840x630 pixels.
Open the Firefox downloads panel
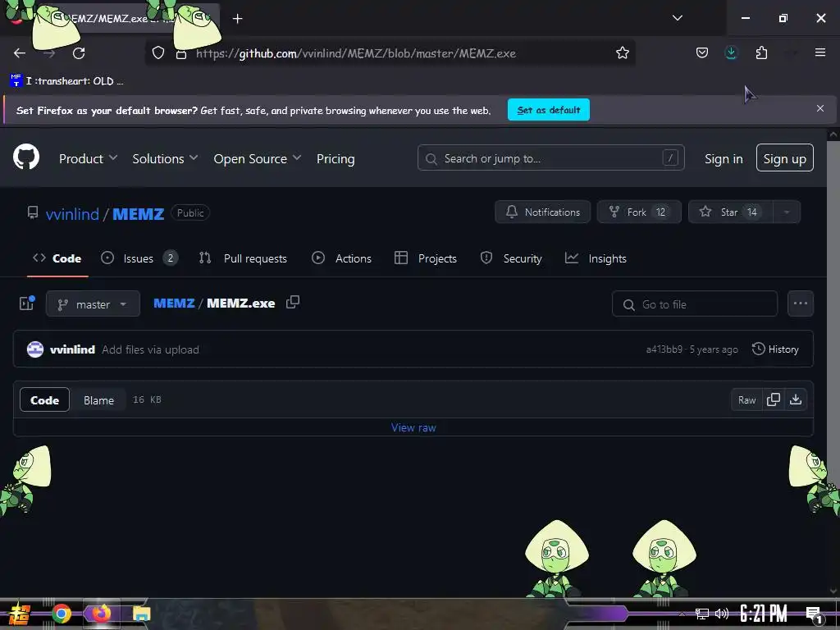coord(731,53)
